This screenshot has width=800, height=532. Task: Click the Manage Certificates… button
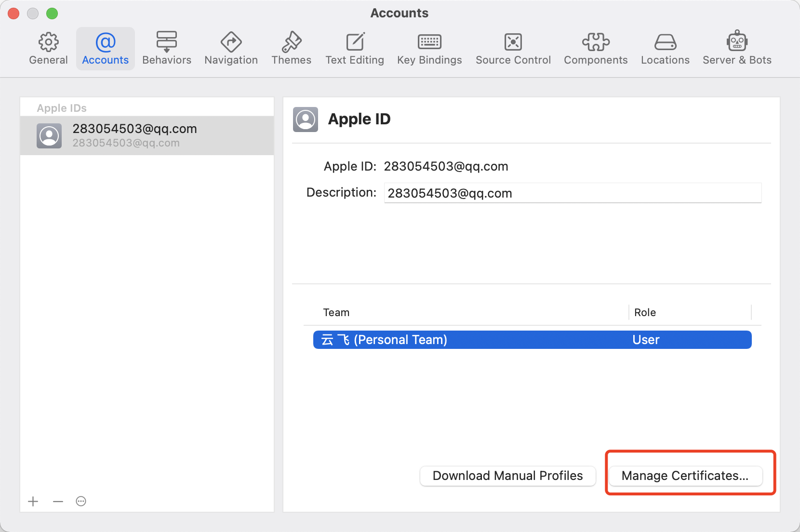(685, 476)
